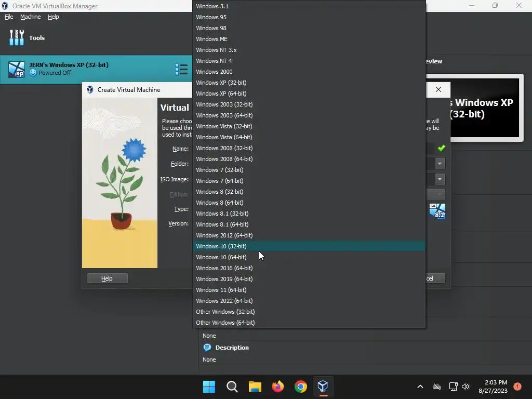The width and height of the screenshot is (532, 399).
Task: Click the Help button in dialog
Action: click(107, 278)
